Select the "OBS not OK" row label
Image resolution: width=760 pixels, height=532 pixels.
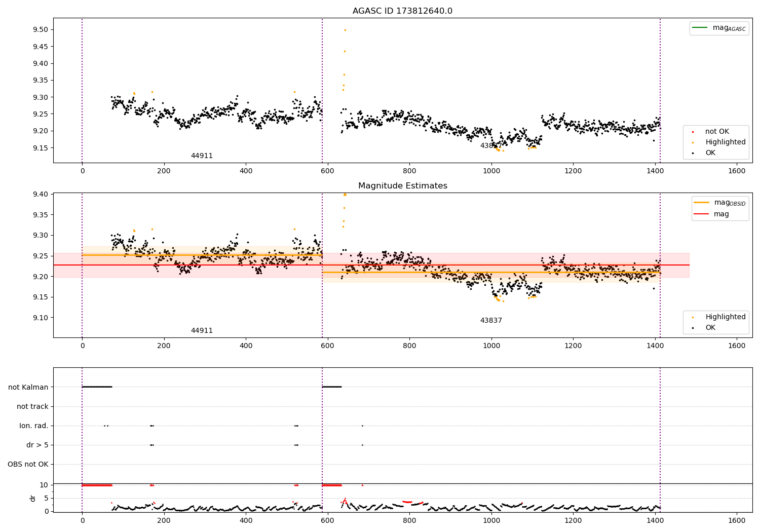[x=28, y=464]
